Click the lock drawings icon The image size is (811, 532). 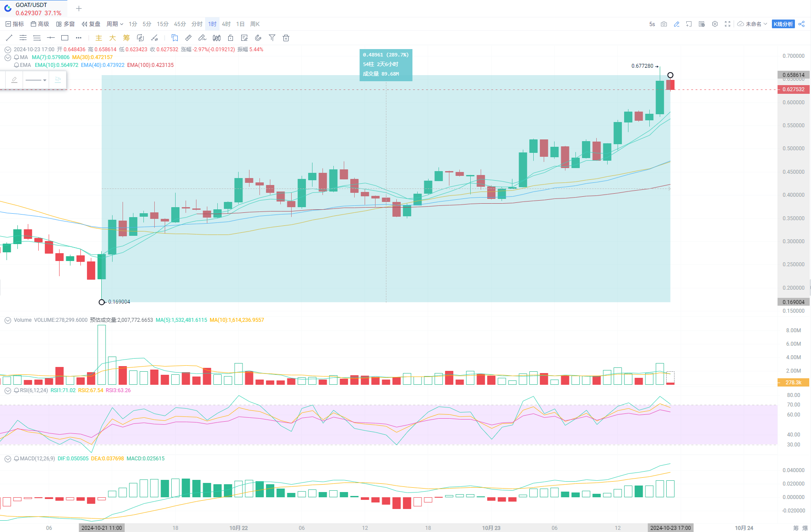click(x=230, y=38)
